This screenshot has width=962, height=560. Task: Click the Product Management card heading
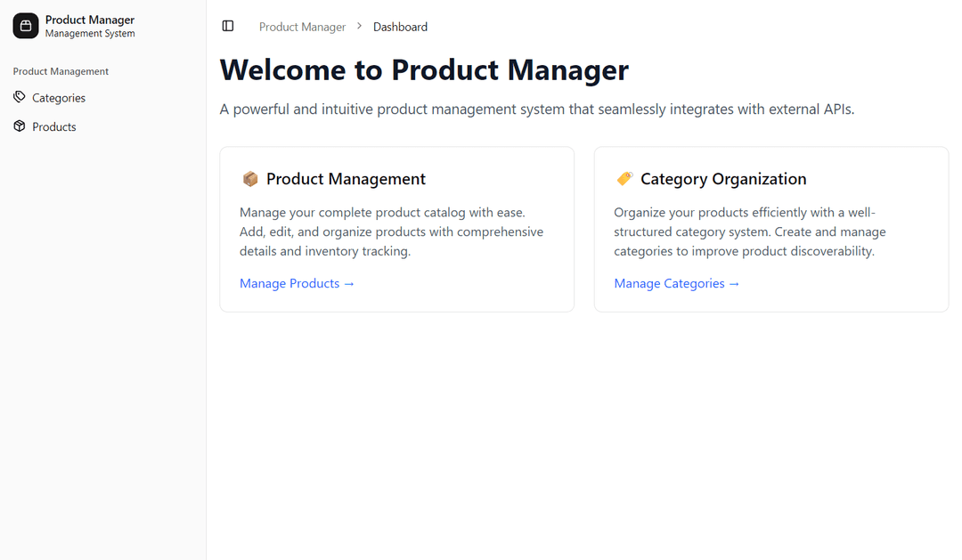pyautogui.click(x=346, y=179)
